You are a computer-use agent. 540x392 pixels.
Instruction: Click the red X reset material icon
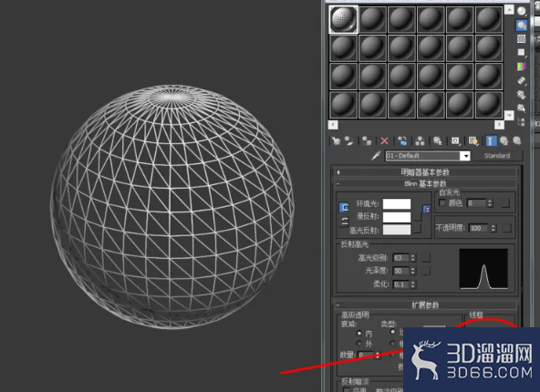[385, 140]
